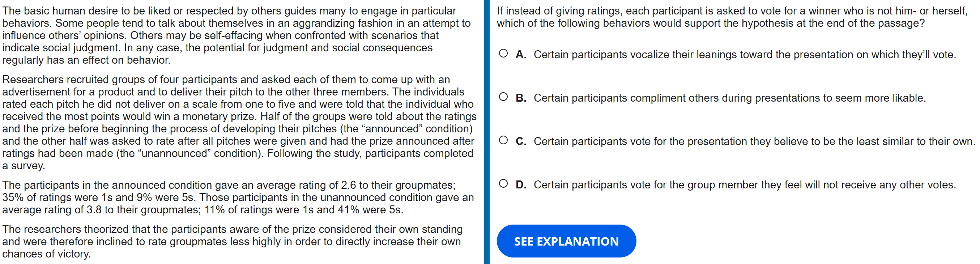Click the bold letter B label
The width and height of the screenshot is (980, 264).
520,98
